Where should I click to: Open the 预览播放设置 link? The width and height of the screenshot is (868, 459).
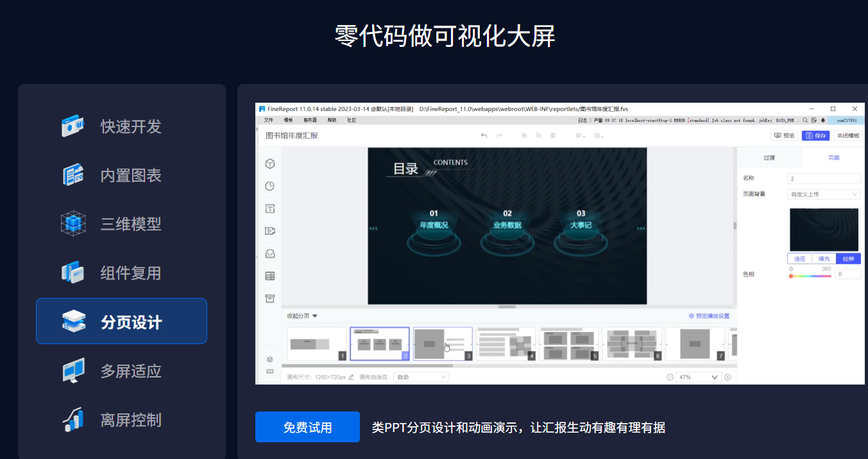pos(709,316)
